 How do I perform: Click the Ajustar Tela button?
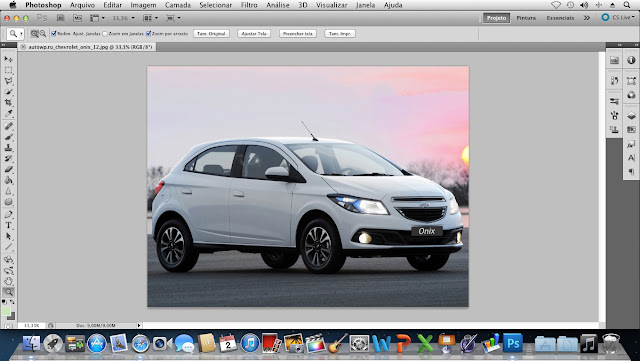254,33
